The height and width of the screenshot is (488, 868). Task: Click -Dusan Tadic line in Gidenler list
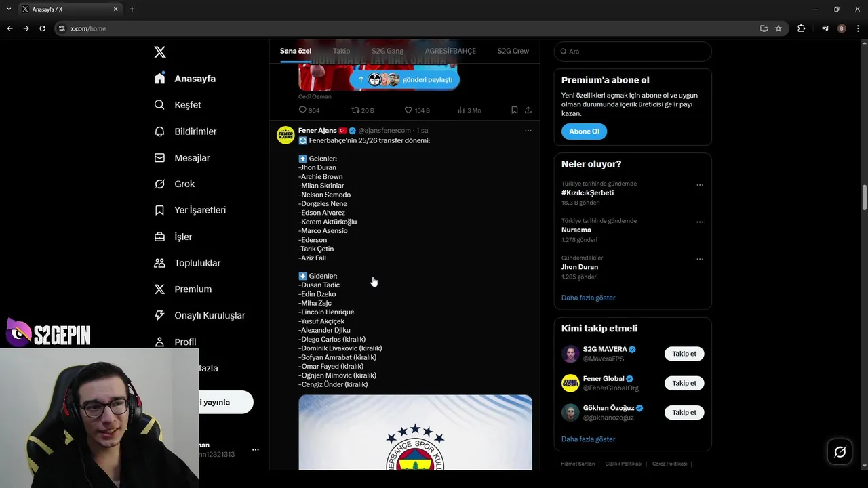(319, 285)
